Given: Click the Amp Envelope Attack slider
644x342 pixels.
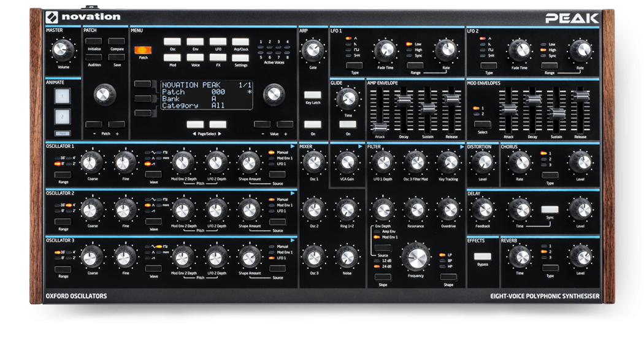Looking at the screenshot, I should 380,128.
